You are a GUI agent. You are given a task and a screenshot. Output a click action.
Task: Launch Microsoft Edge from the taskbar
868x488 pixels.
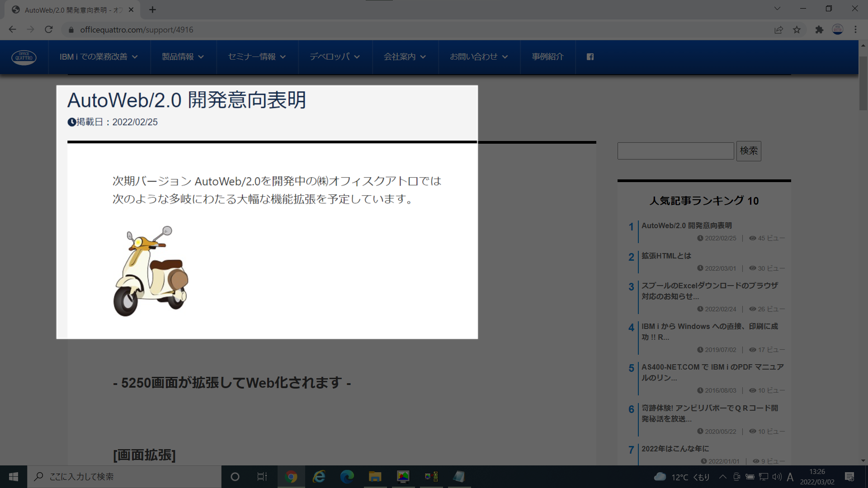347,477
